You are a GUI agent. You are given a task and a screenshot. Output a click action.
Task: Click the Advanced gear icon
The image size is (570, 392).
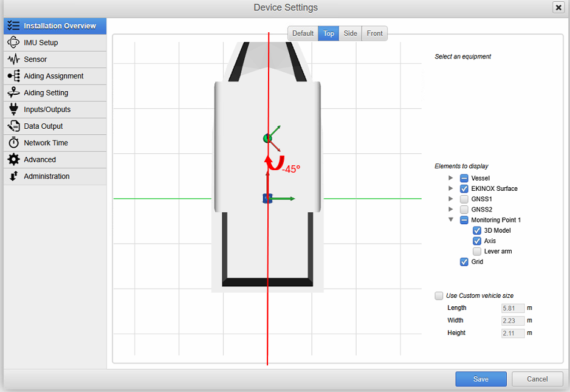point(13,160)
